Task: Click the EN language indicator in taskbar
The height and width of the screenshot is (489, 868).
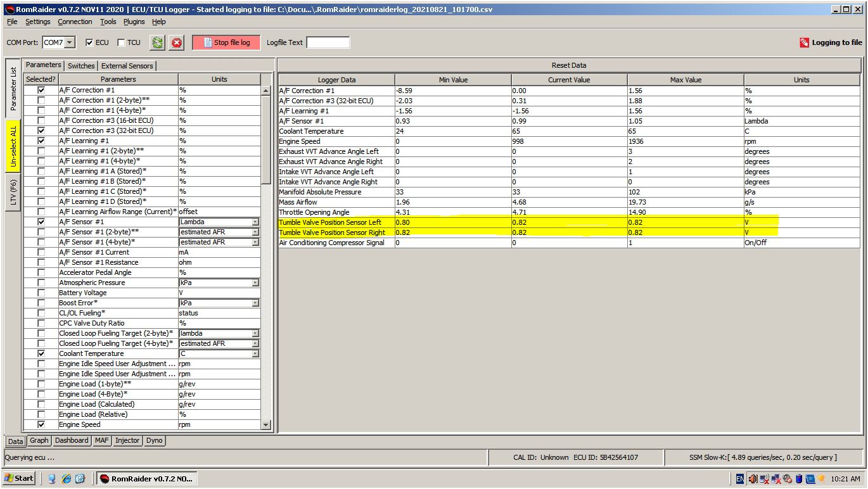Action: (x=739, y=479)
